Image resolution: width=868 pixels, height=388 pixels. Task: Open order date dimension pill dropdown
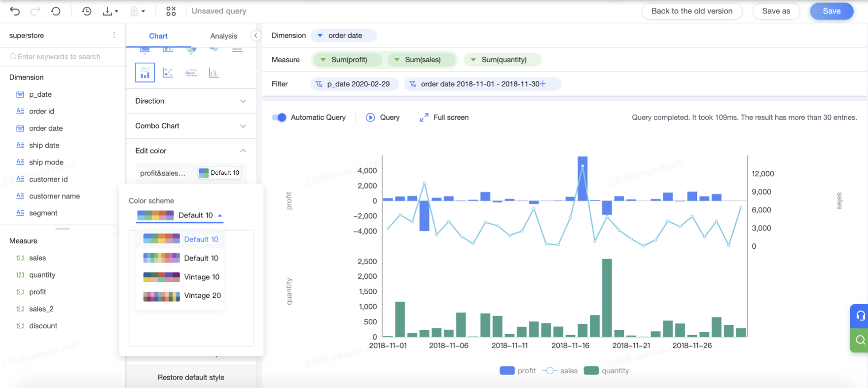[x=320, y=36]
